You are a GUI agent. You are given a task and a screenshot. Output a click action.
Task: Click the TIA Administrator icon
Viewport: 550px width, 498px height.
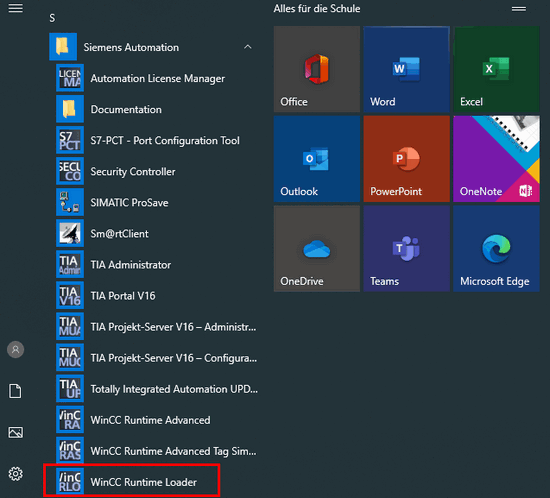pos(70,264)
